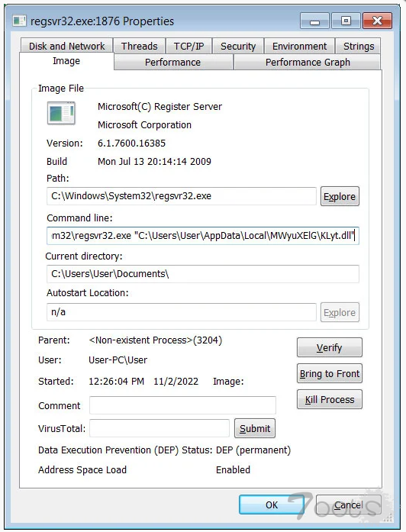Switch to the Performance Graph tab

(x=308, y=62)
